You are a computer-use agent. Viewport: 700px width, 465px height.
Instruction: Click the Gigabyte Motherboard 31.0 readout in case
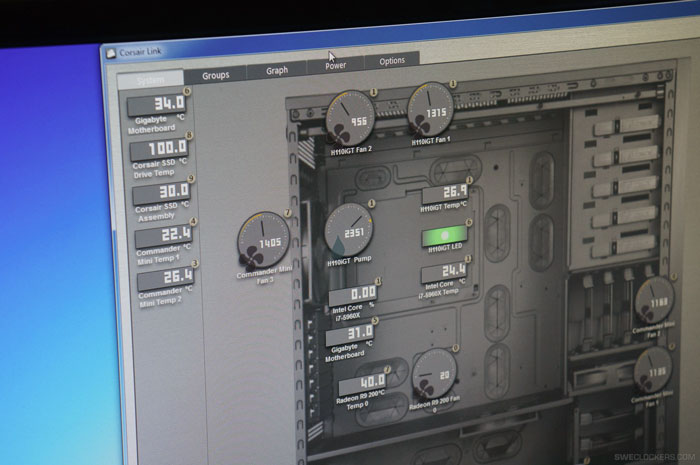[350, 334]
